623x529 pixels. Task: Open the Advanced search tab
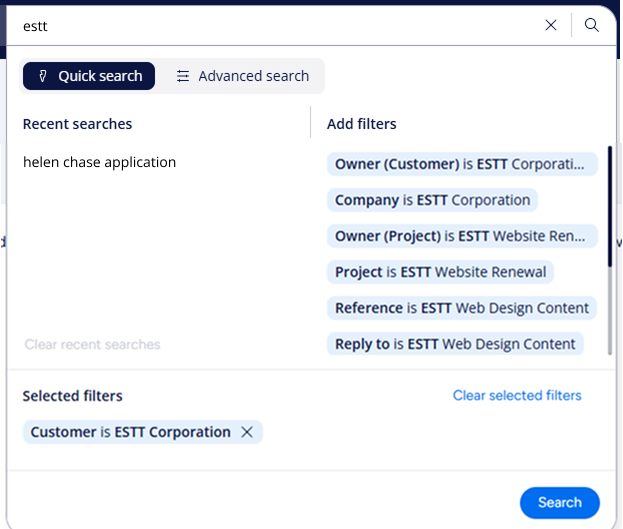(x=243, y=76)
